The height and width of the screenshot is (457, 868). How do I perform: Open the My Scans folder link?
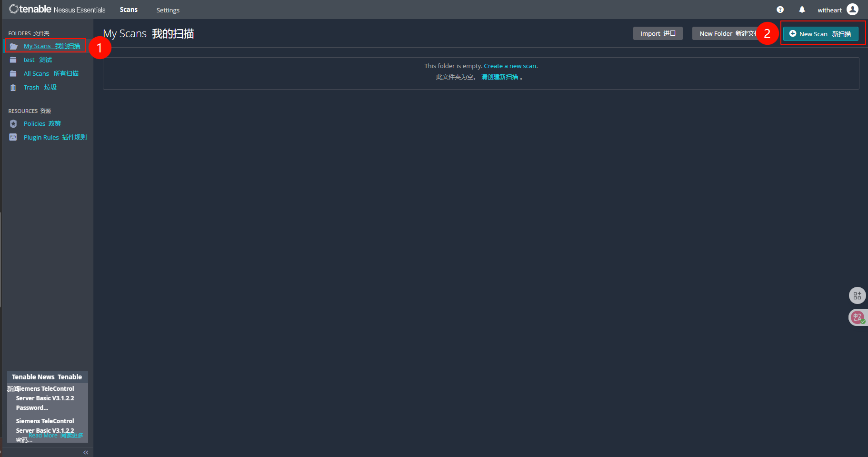[52, 46]
